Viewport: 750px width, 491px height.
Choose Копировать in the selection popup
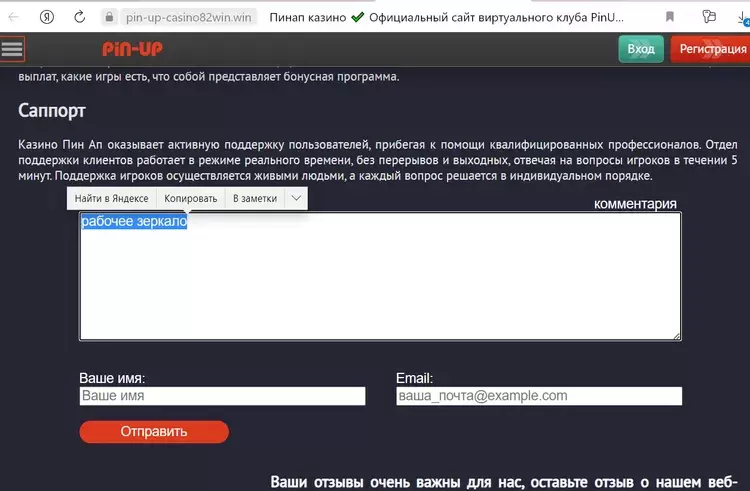190,198
